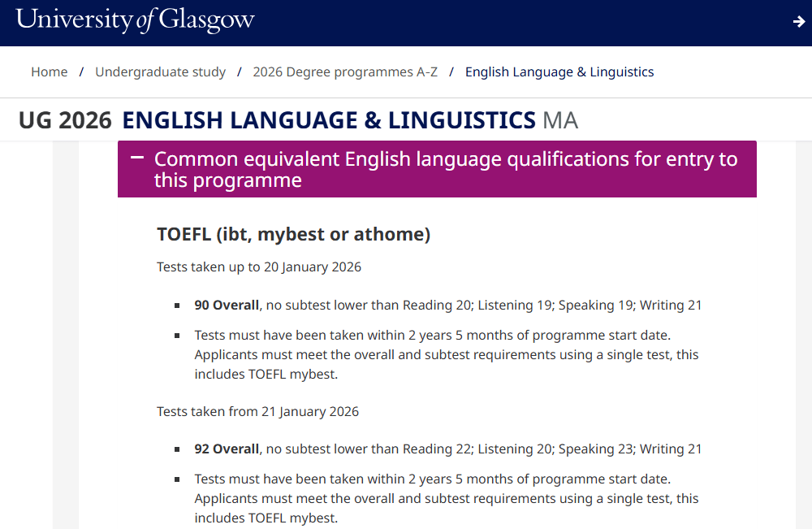The width and height of the screenshot is (812, 529).
Task: Click the 'Tests taken up to 20 January 2026' text
Action: [x=258, y=267]
